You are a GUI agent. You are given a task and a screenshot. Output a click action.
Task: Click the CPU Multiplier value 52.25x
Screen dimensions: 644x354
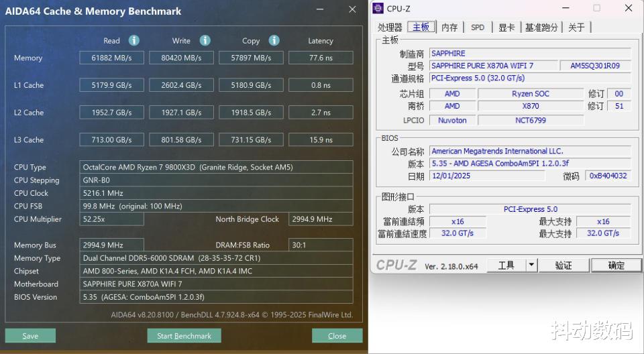112,219
